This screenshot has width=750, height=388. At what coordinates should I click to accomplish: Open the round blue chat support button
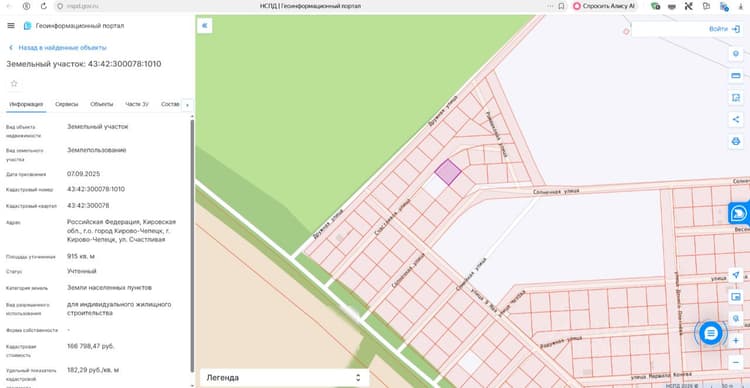coord(711,333)
